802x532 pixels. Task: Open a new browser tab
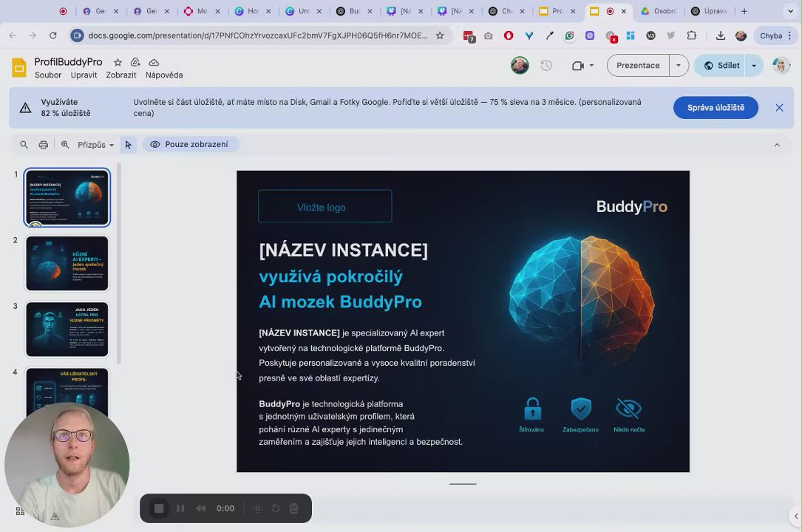(744, 11)
